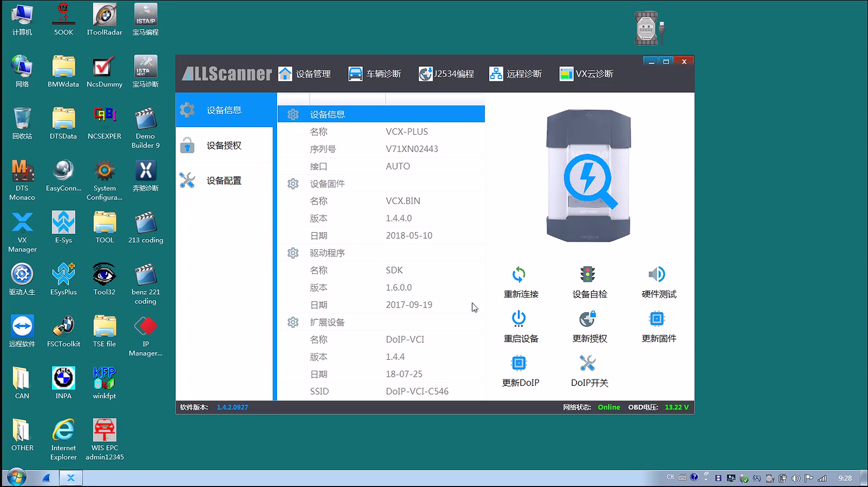Run the 设备自检 device self-check
Viewport: 868px width, 487px height.
(x=588, y=275)
